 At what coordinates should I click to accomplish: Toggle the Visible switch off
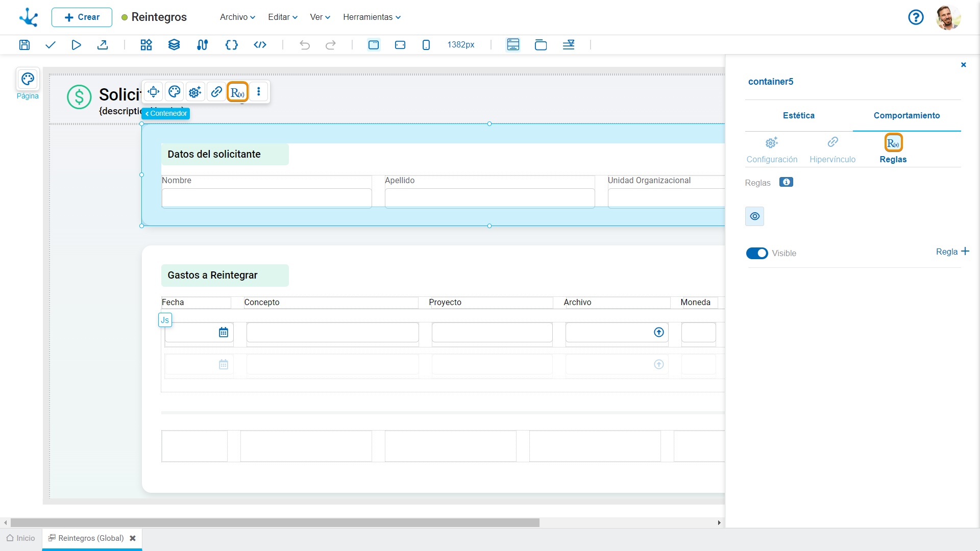pos(757,253)
